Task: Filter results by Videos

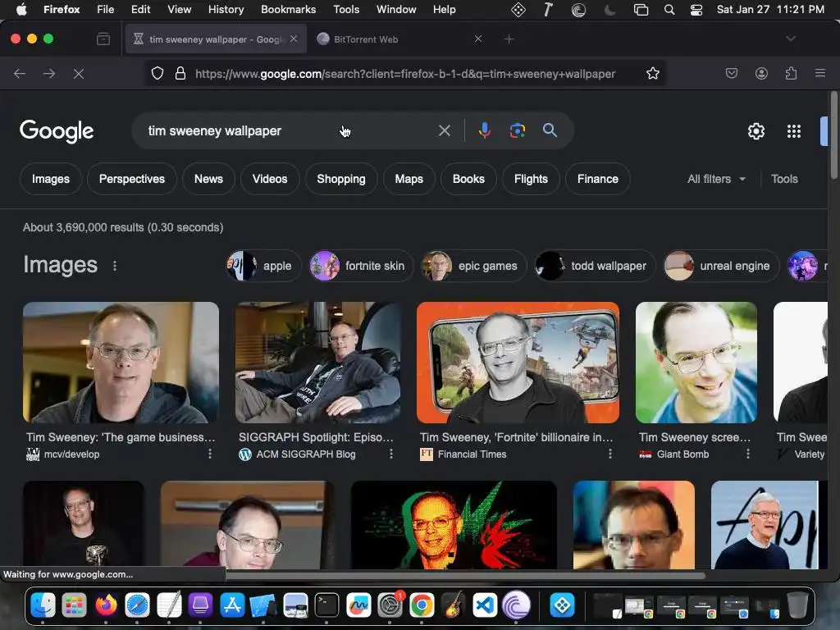Action: (x=269, y=179)
